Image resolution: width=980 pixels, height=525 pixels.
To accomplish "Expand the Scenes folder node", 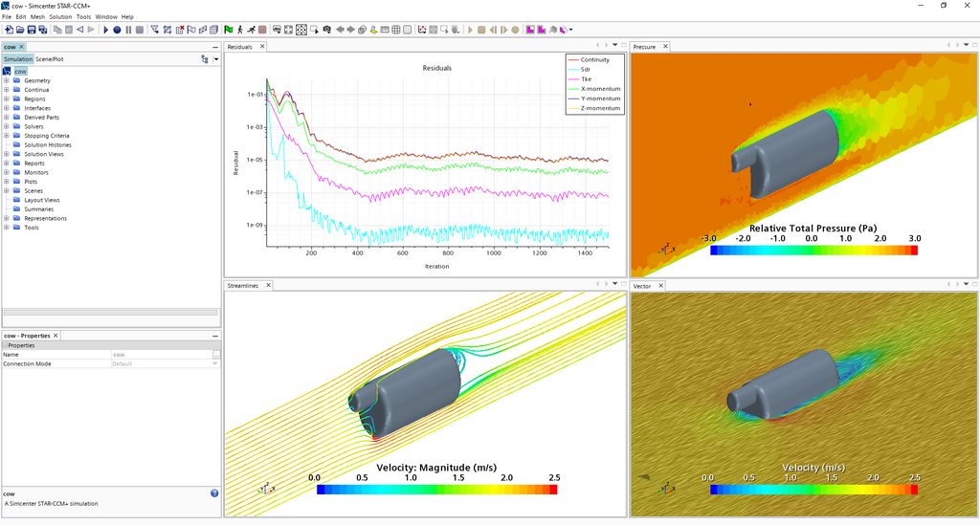I will tap(7, 191).
